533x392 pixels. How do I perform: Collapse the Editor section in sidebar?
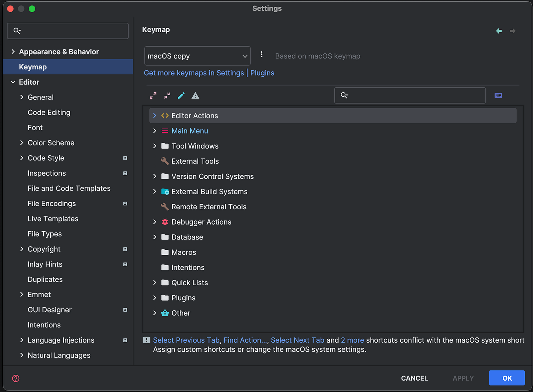coord(13,82)
